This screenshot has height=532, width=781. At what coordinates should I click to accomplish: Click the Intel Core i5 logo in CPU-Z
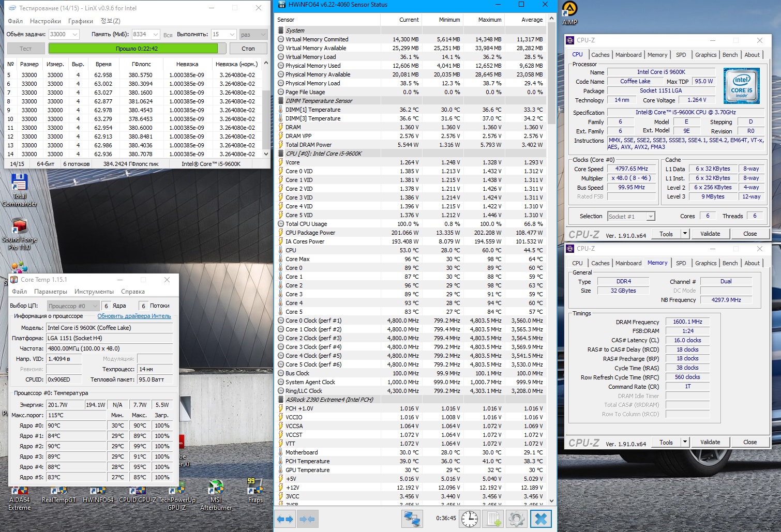[x=742, y=86]
